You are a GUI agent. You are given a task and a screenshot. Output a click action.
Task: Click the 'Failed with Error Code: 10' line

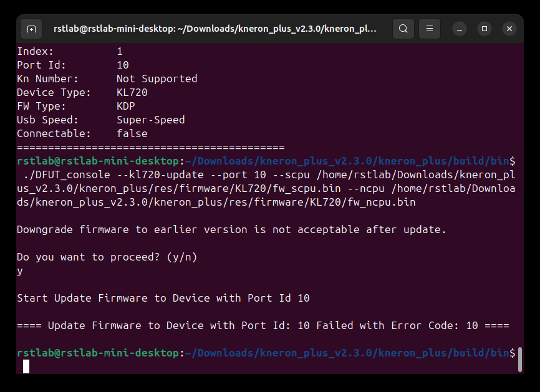tap(263, 325)
